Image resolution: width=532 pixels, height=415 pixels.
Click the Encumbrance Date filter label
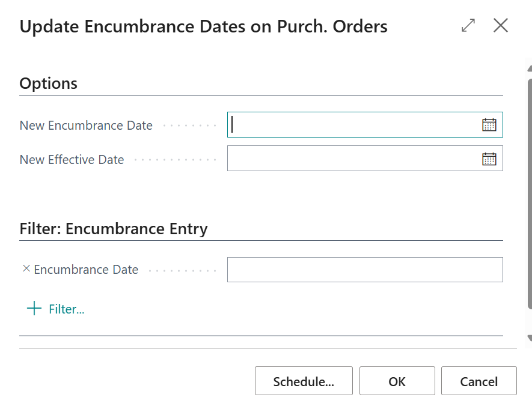(86, 270)
